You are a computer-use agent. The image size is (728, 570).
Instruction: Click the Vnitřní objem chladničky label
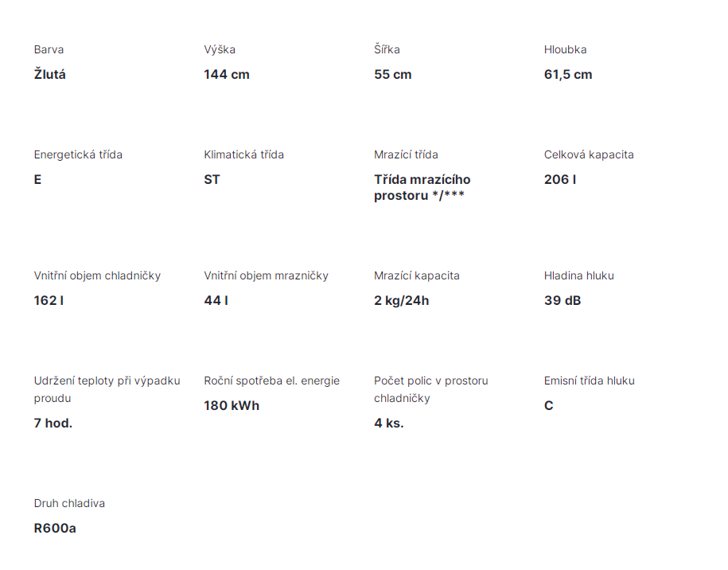[x=97, y=275]
